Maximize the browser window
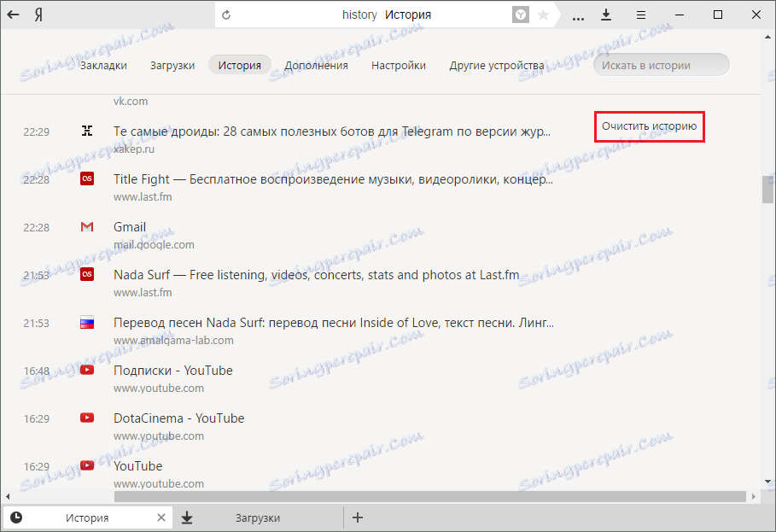Screen dimensions: 776x532 tap(718, 15)
